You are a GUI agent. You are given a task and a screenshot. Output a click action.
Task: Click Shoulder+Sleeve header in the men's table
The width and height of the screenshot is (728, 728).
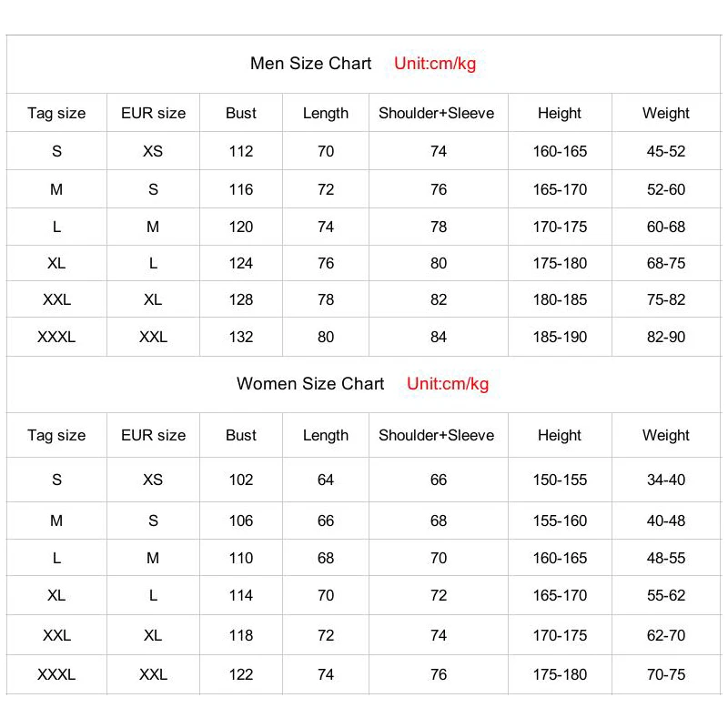point(437,114)
